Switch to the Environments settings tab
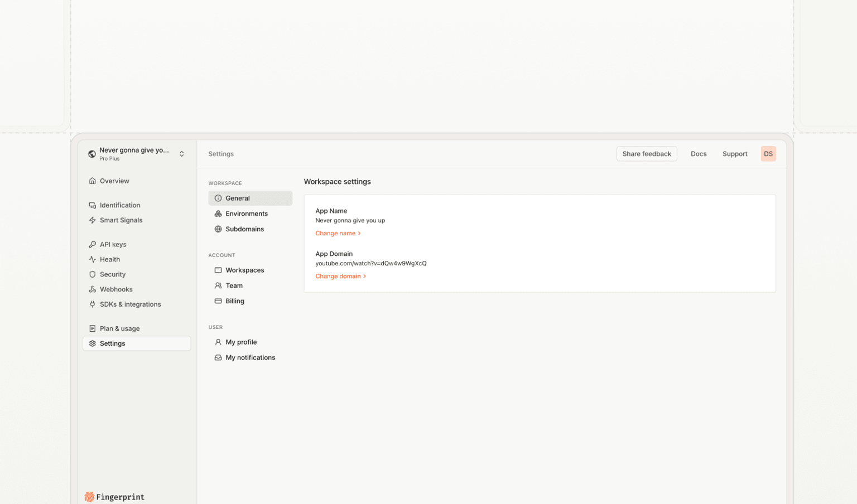This screenshot has width=857, height=504. click(x=247, y=214)
